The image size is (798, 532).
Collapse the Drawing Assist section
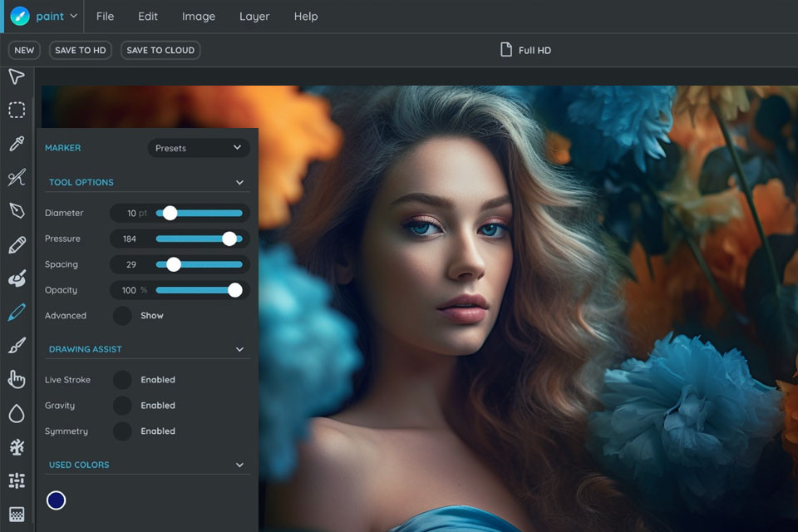(239, 349)
